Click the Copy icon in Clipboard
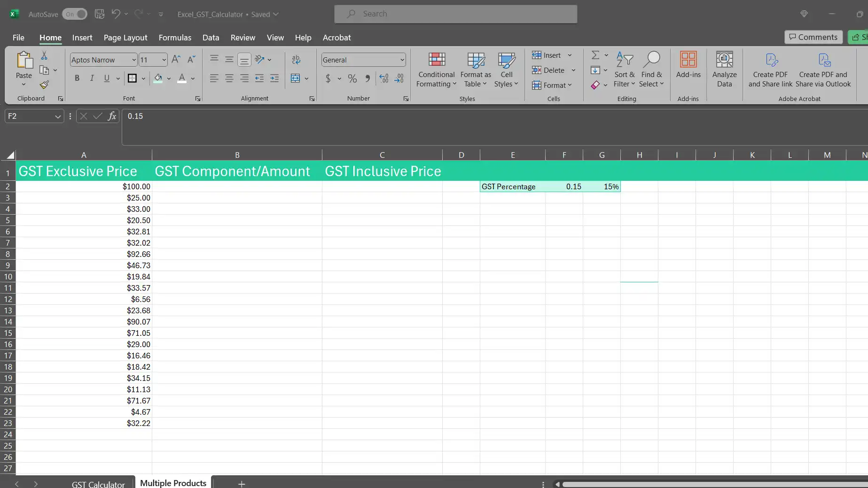The image size is (868, 488). [44, 70]
